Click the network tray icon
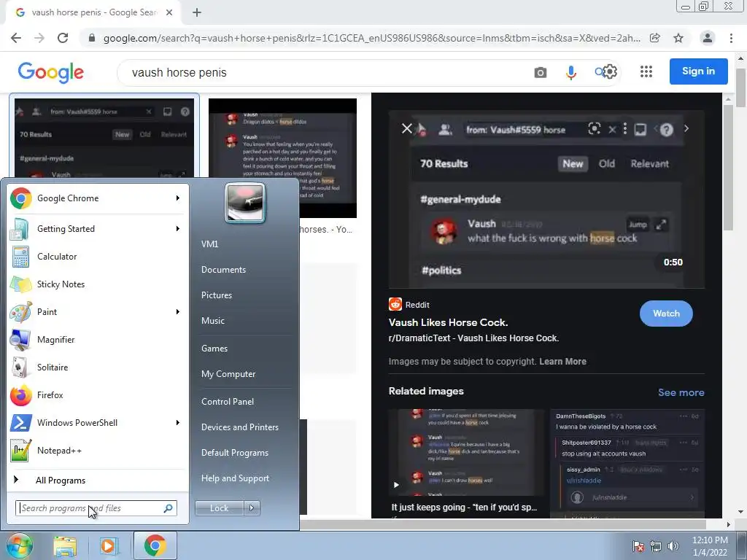 point(656,546)
